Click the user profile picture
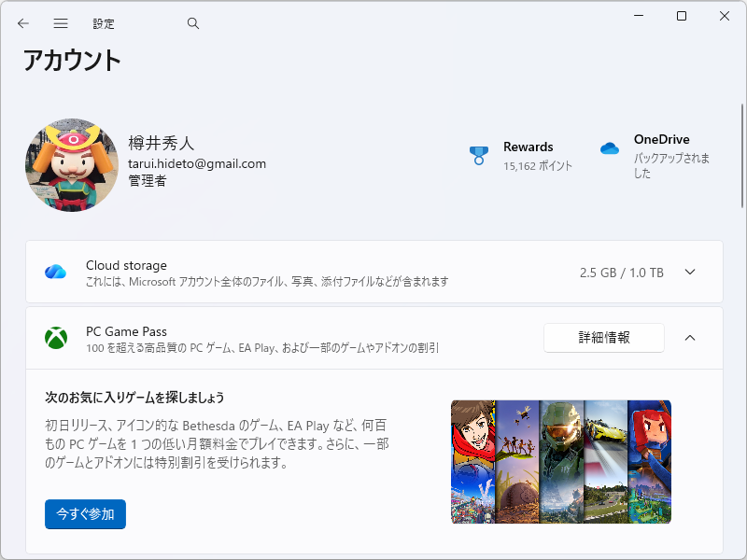Viewport: 747px width, 560px height. tap(72, 164)
